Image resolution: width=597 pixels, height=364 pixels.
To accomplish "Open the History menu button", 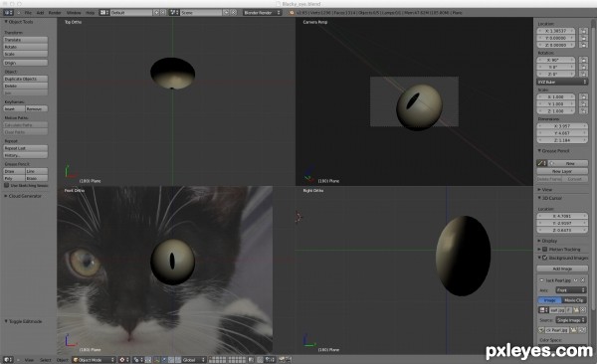I will 26,155.
